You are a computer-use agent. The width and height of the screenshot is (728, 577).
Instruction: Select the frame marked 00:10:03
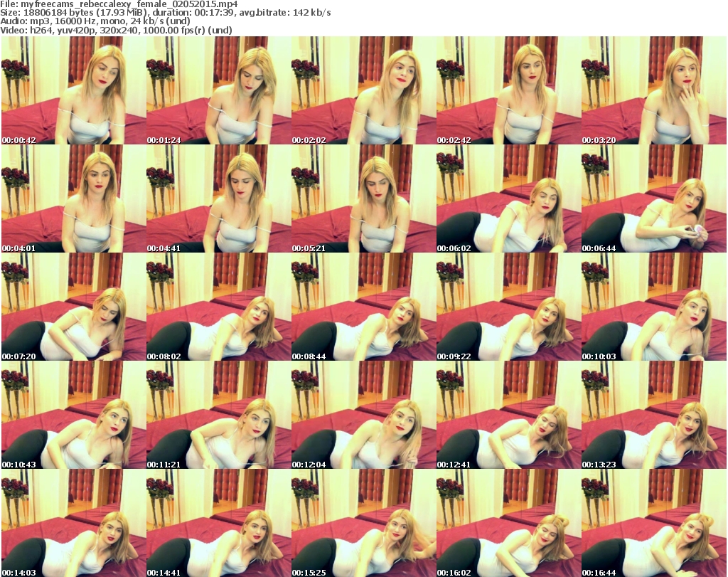pos(654,307)
